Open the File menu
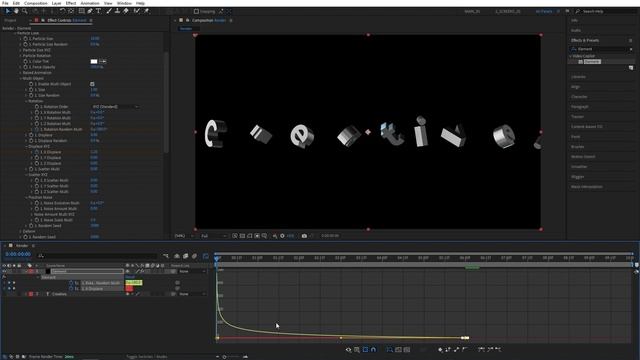 [x=5, y=3]
